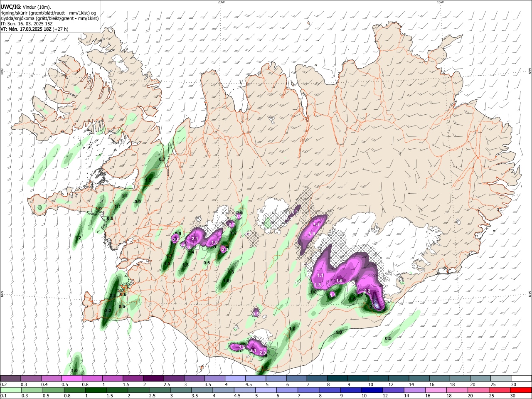
Task: Click the lower-scale swatch between 0.5 and 0.8
Action: tap(53, 390)
